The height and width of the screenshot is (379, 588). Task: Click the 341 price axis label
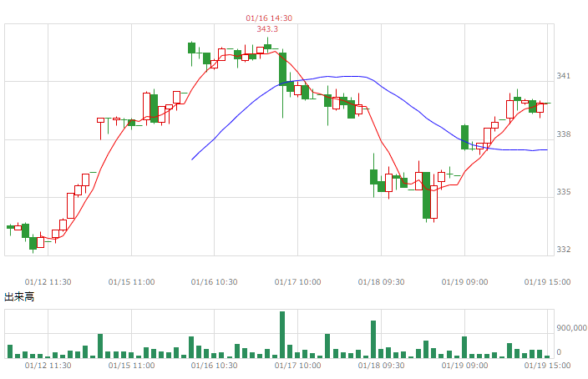pos(563,76)
